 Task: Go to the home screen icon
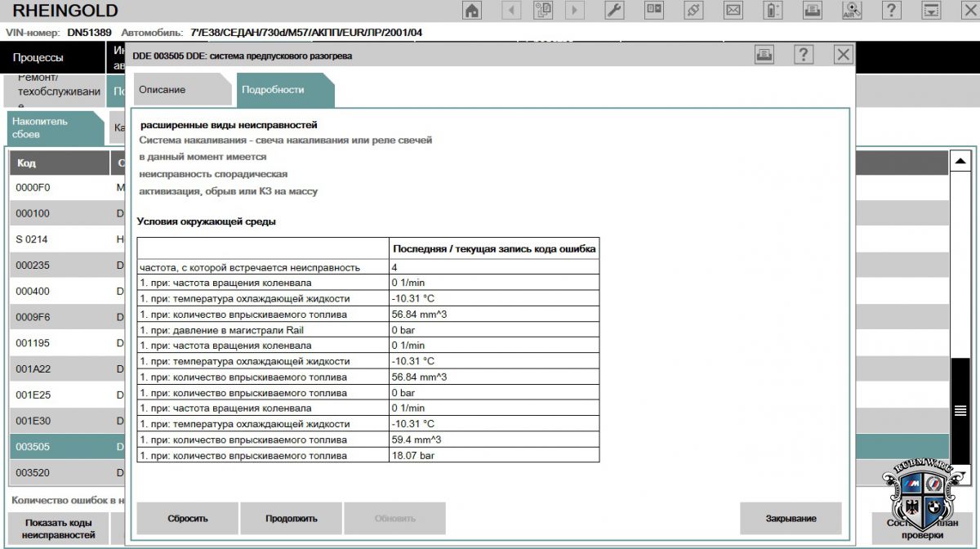click(472, 11)
